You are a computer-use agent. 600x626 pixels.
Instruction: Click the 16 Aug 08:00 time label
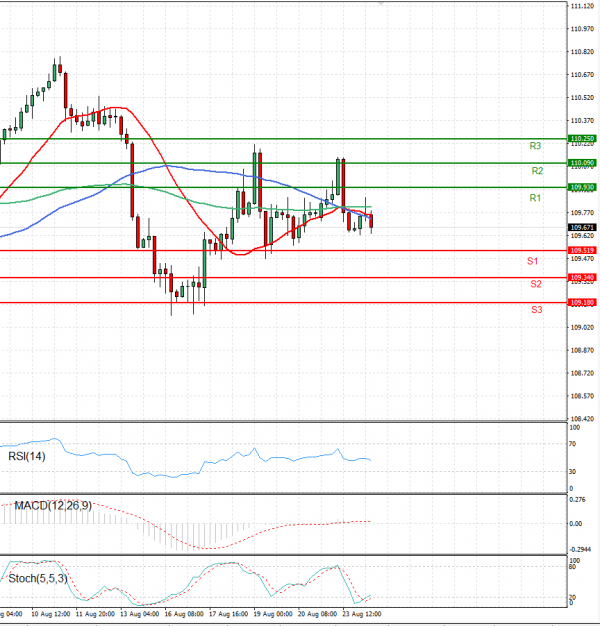click(x=184, y=614)
